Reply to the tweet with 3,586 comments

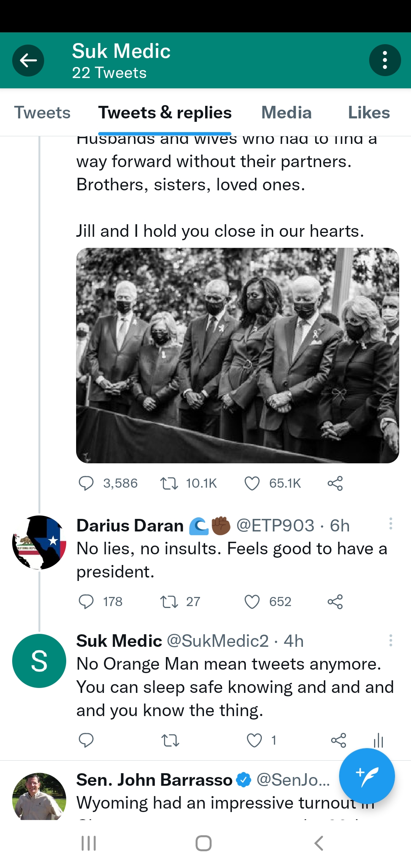click(86, 483)
